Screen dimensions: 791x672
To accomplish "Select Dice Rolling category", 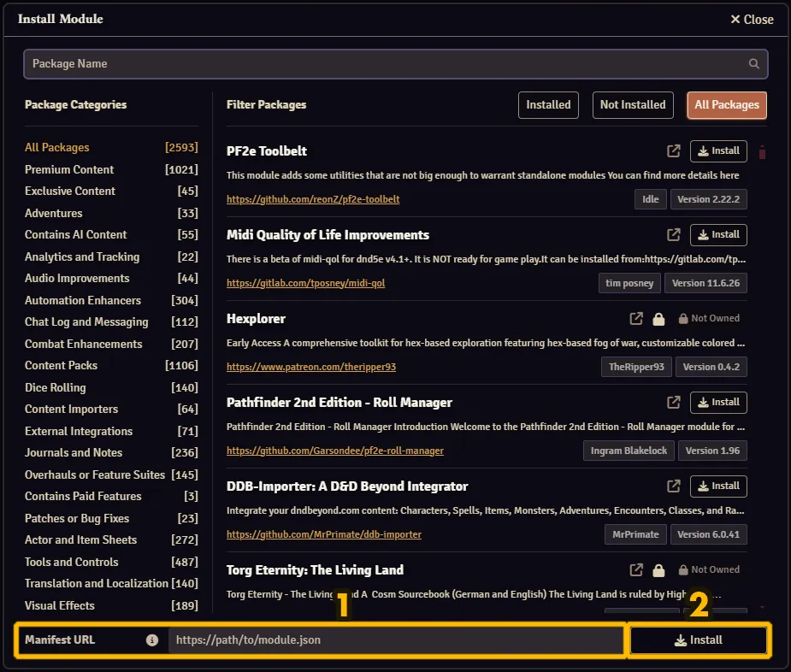I will [x=111, y=387].
